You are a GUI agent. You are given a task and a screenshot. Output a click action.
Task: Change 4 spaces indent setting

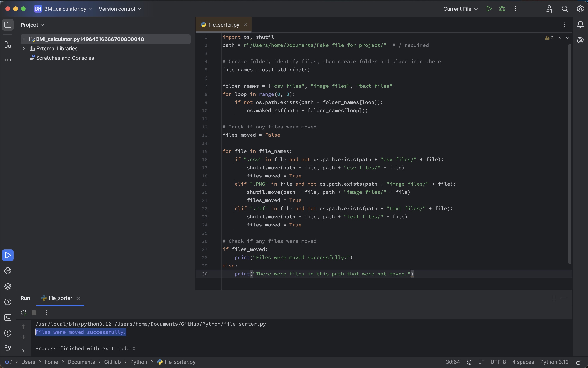pyautogui.click(x=523, y=362)
